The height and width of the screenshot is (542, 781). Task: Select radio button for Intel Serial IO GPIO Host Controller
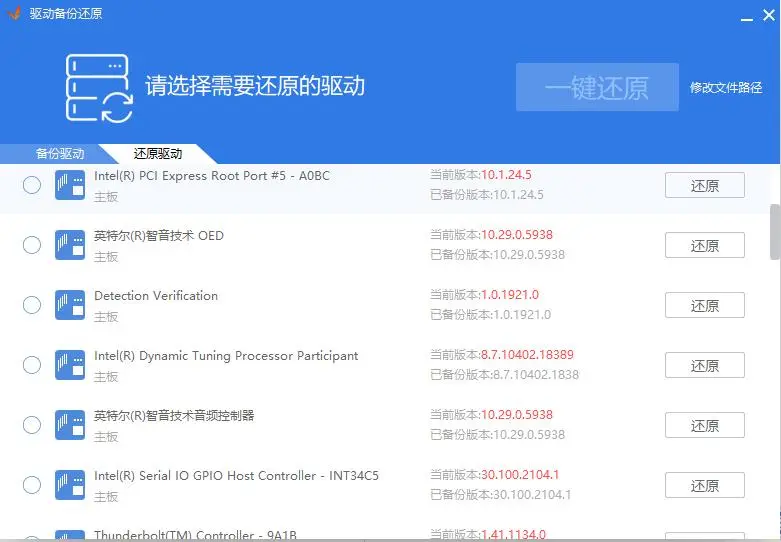tap(32, 485)
